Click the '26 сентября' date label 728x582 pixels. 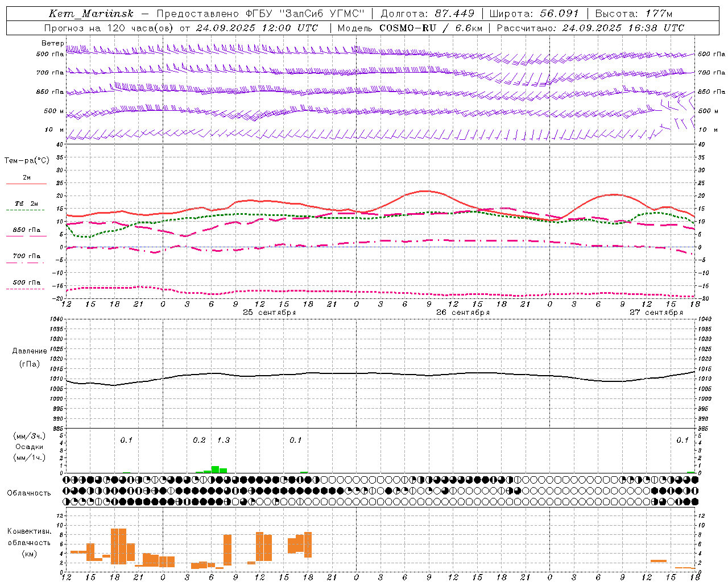point(463,313)
